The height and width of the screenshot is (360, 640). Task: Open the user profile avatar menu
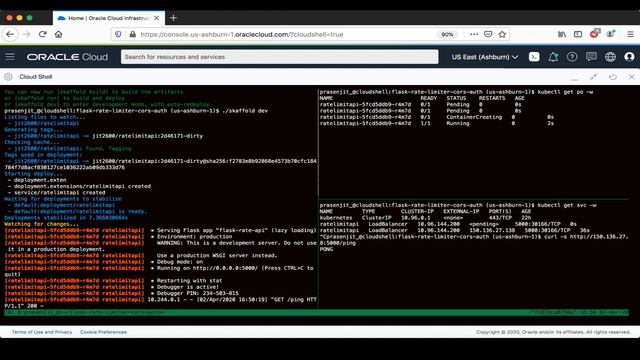click(629, 57)
